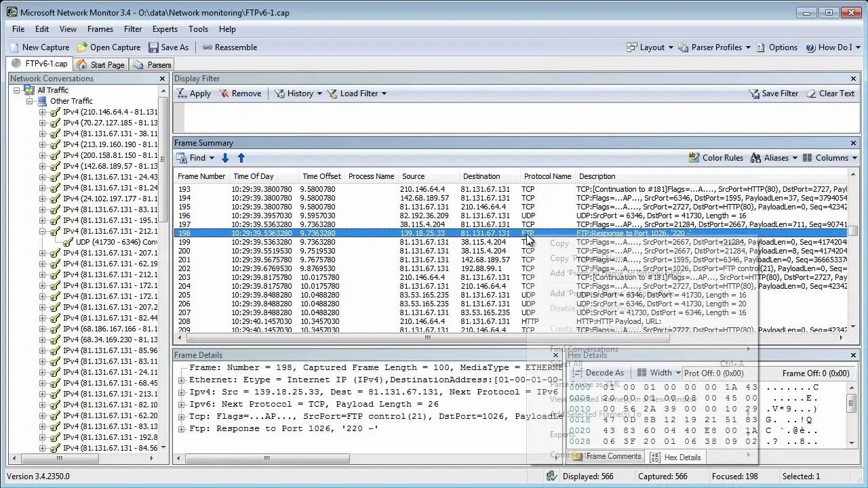Select frame 208 HTTP row
This screenshot has width=868, height=488.
click(511, 321)
